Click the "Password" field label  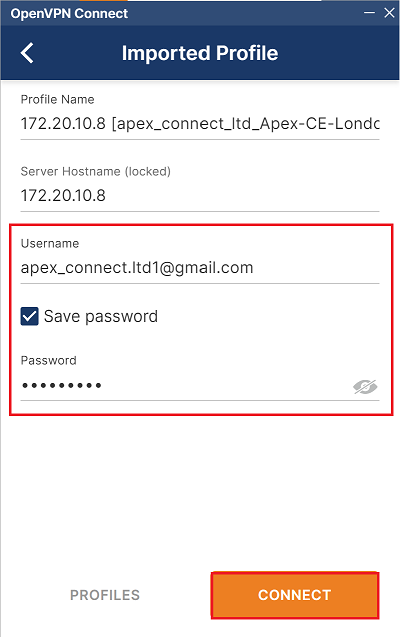click(x=49, y=360)
